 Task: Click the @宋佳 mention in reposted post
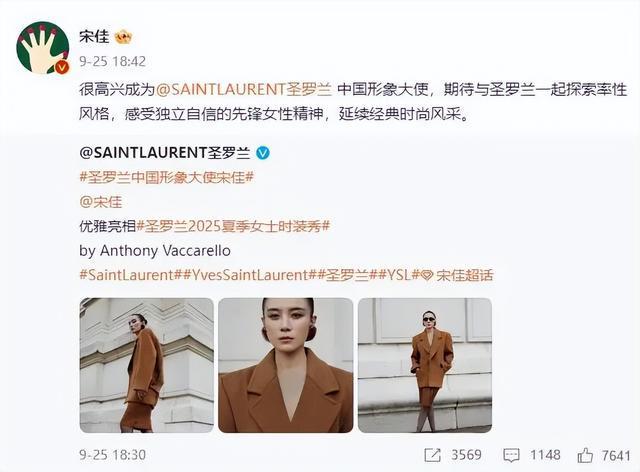coord(101,202)
